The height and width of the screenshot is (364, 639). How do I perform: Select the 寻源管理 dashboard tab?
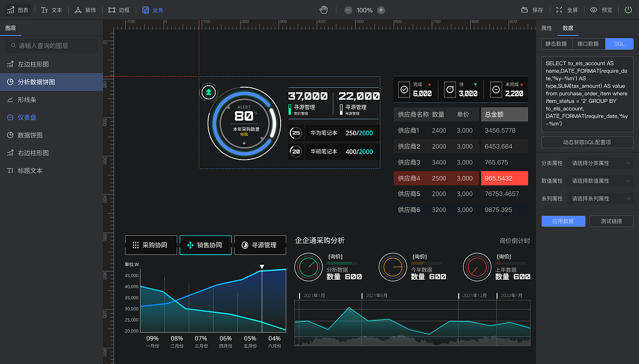[260, 245]
